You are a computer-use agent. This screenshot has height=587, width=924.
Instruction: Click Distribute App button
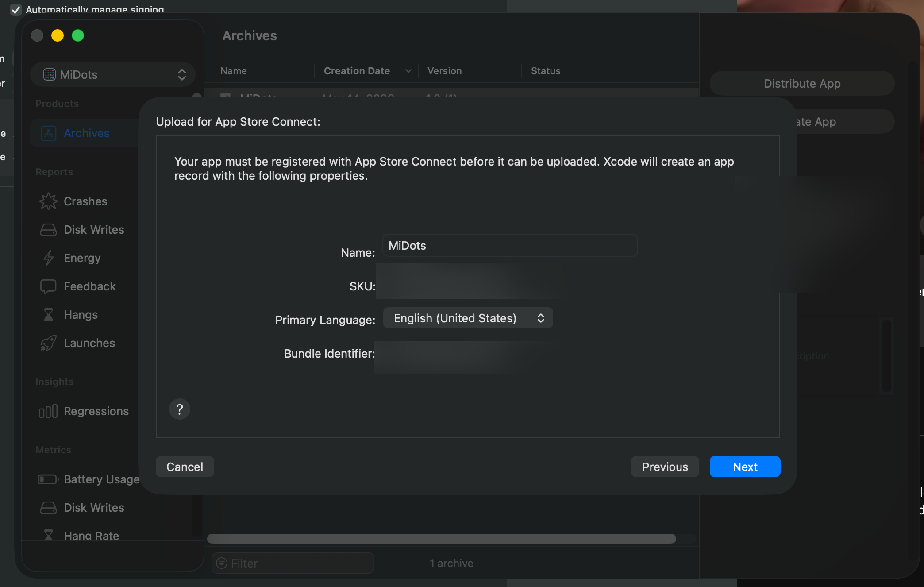pos(802,83)
